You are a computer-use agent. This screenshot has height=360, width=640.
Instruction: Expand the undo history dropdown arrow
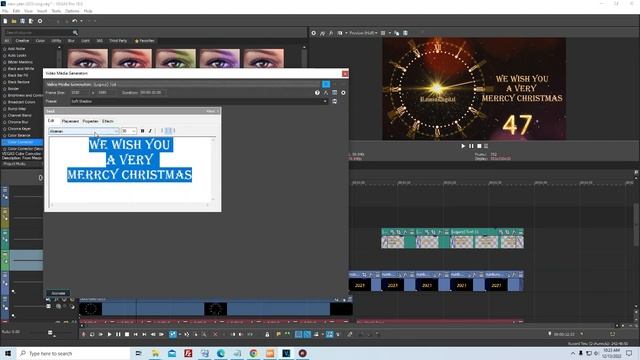pyautogui.click(x=81, y=21)
